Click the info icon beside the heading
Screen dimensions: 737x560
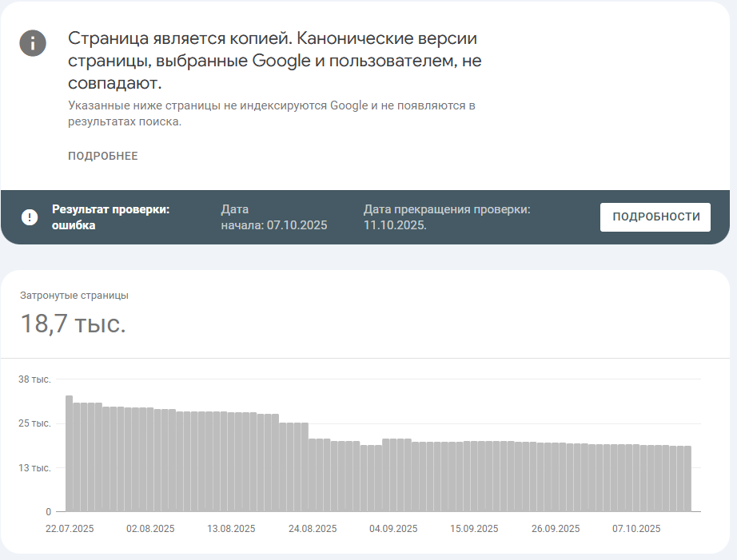33,43
